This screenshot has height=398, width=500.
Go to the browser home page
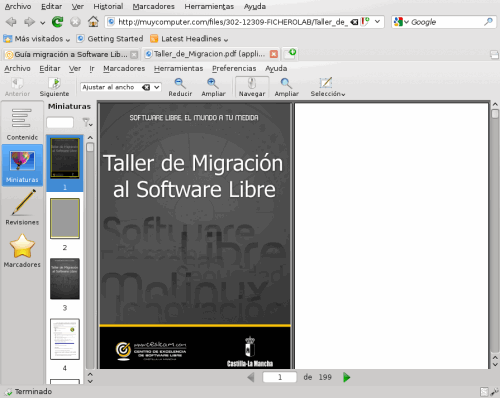coord(93,22)
